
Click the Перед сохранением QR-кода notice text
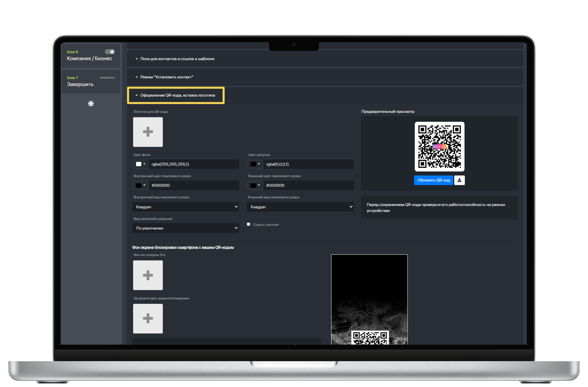coord(436,208)
